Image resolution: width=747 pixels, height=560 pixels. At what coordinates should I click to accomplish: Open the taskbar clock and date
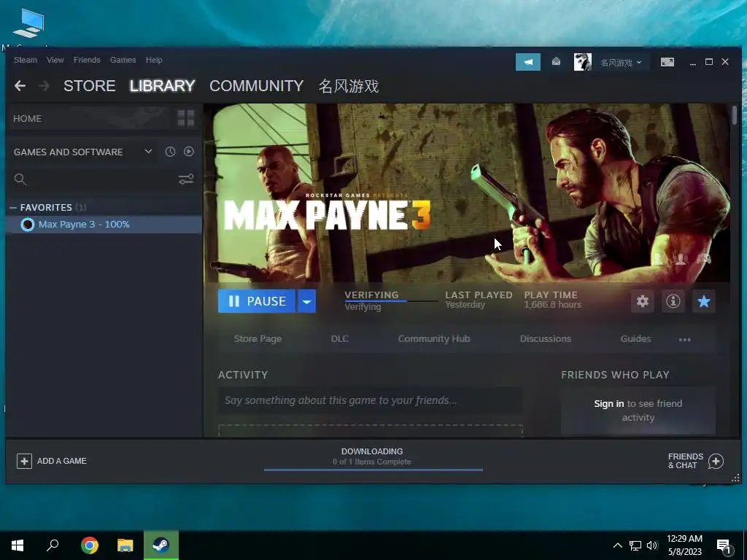(x=684, y=545)
